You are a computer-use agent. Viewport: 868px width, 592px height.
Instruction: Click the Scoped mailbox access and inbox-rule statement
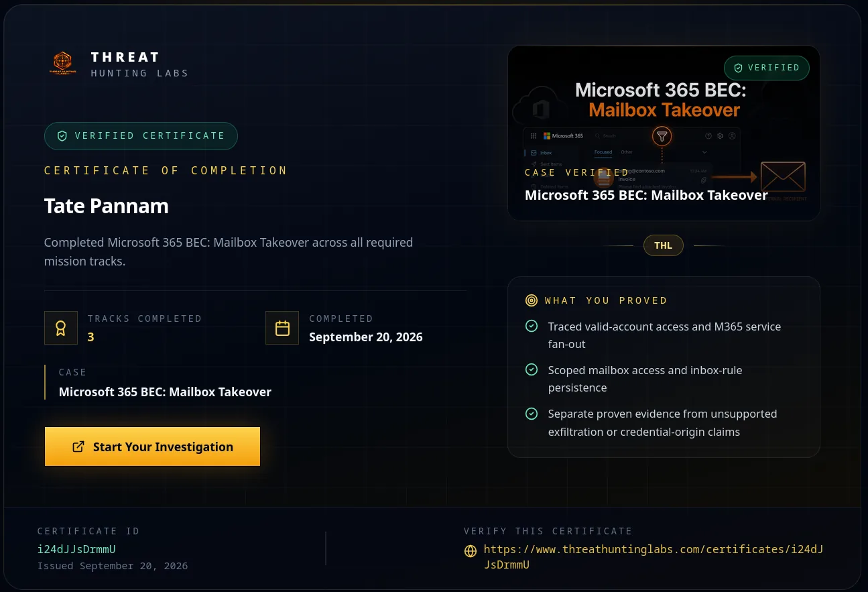coord(645,379)
